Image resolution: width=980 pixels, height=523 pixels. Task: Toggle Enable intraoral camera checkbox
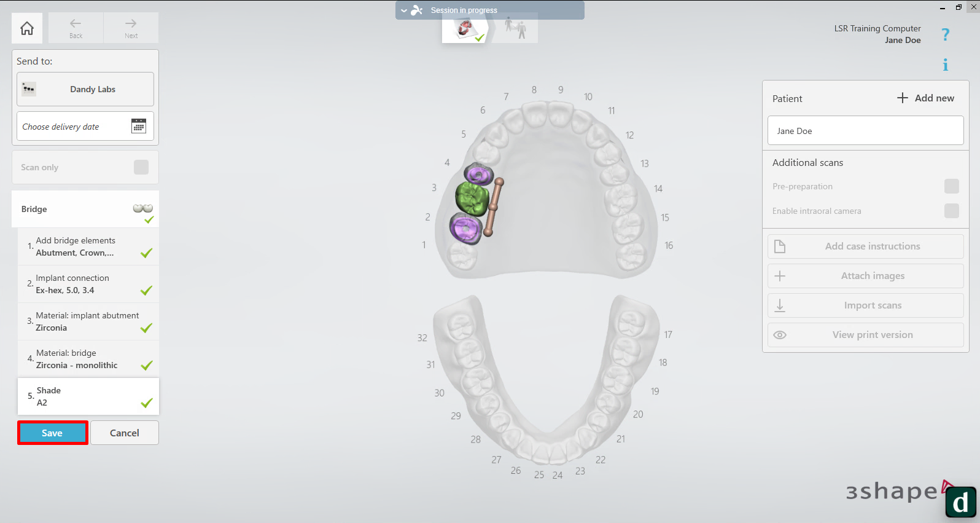pyautogui.click(x=951, y=211)
